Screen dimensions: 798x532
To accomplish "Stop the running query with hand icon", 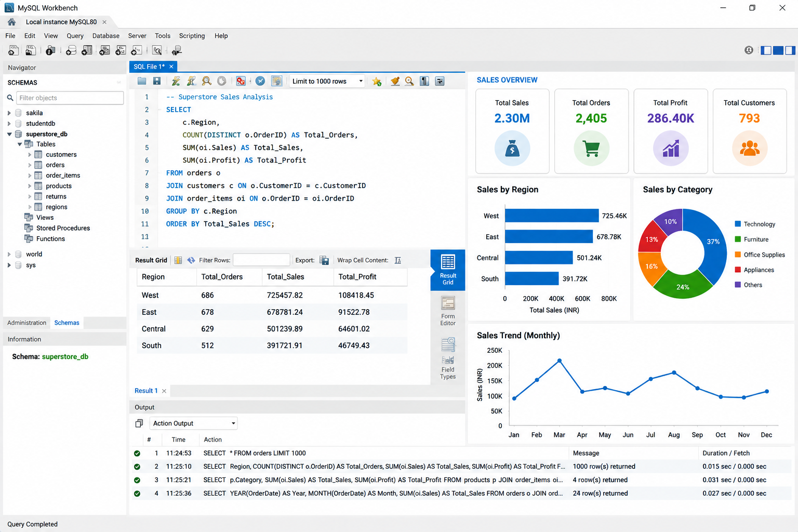I will 222,81.
